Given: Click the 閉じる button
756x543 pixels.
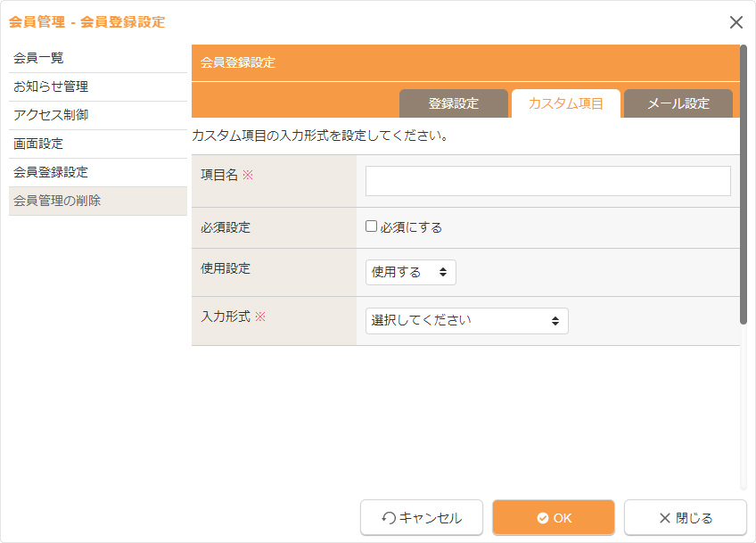Looking at the screenshot, I should [x=685, y=517].
